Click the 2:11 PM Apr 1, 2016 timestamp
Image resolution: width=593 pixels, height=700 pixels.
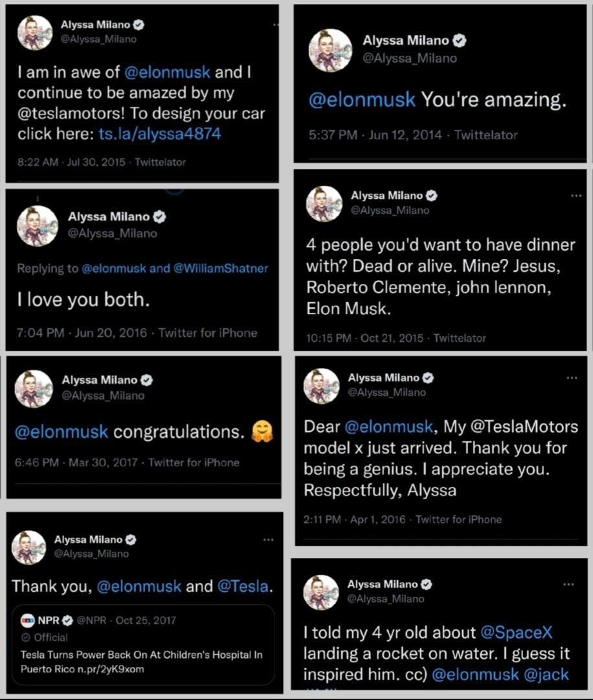354,519
